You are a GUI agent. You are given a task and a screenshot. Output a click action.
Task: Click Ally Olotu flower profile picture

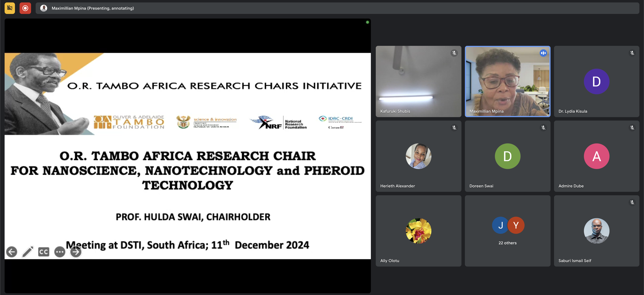[418, 231]
